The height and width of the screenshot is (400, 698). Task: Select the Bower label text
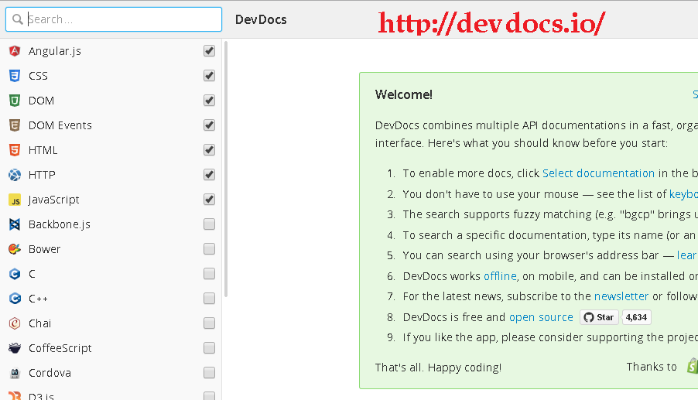click(45, 249)
